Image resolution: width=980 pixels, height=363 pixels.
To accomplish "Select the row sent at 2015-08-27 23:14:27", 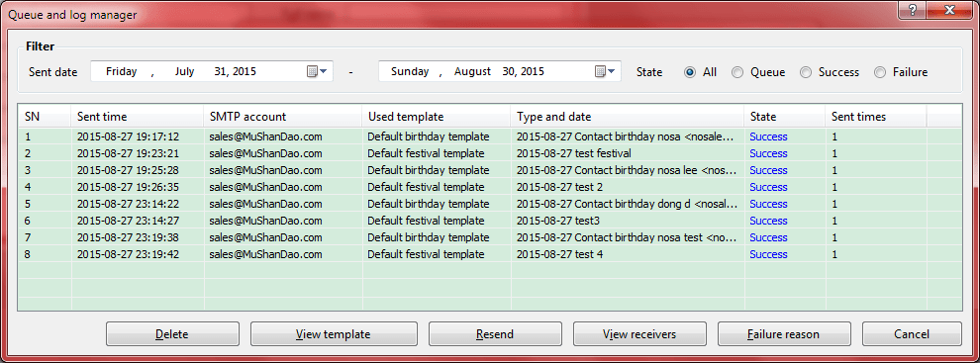I will pyautogui.click(x=491, y=221).
